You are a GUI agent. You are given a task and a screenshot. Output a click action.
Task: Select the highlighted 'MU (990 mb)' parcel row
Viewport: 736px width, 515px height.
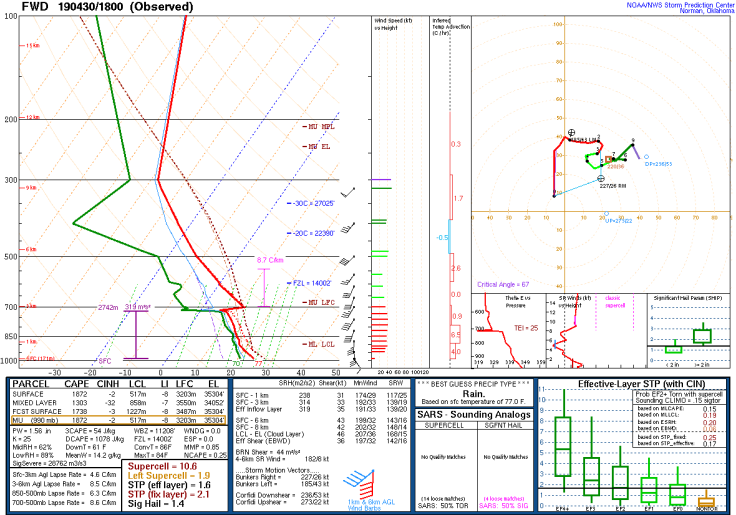118,421
